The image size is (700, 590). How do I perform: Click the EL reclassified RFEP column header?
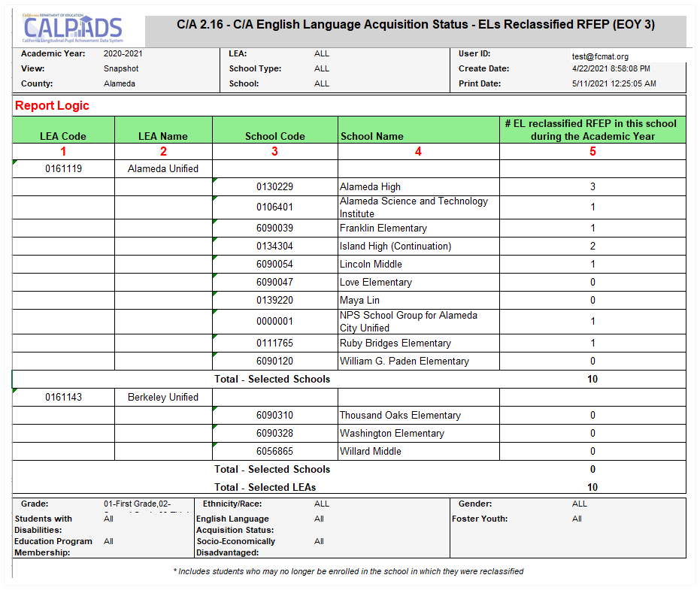click(592, 129)
